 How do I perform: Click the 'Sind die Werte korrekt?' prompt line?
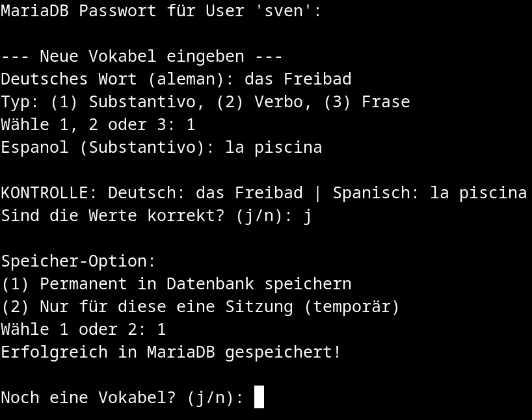[156, 216]
